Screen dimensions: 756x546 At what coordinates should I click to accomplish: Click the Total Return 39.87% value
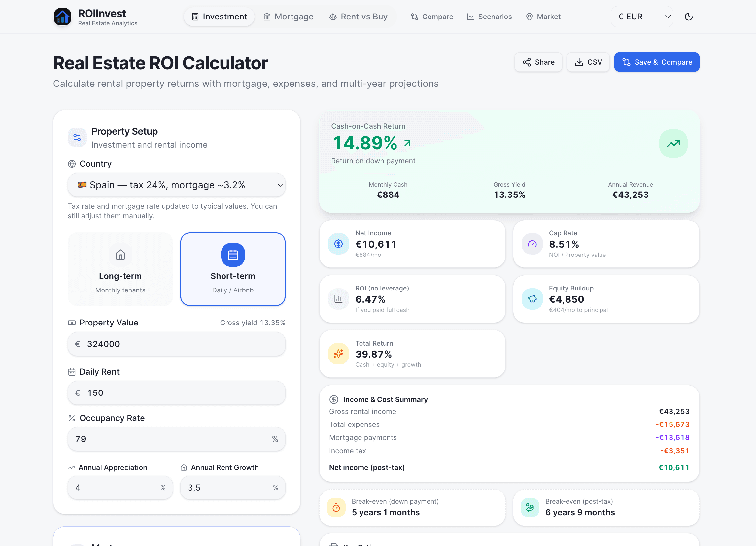[373, 354]
